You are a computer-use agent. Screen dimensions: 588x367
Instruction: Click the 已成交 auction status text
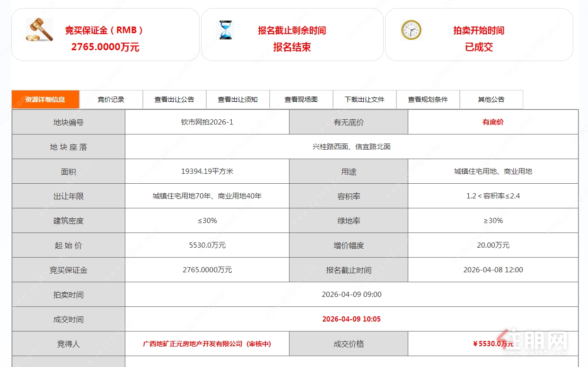pos(479,47)
